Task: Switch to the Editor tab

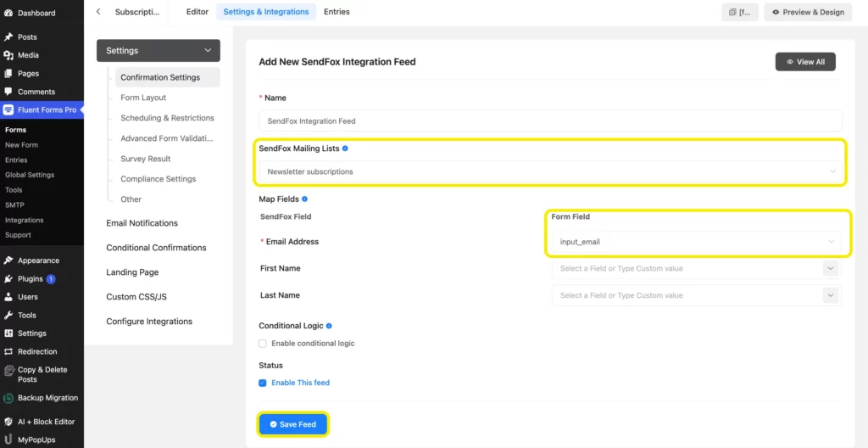Action: tap(198, 12)
